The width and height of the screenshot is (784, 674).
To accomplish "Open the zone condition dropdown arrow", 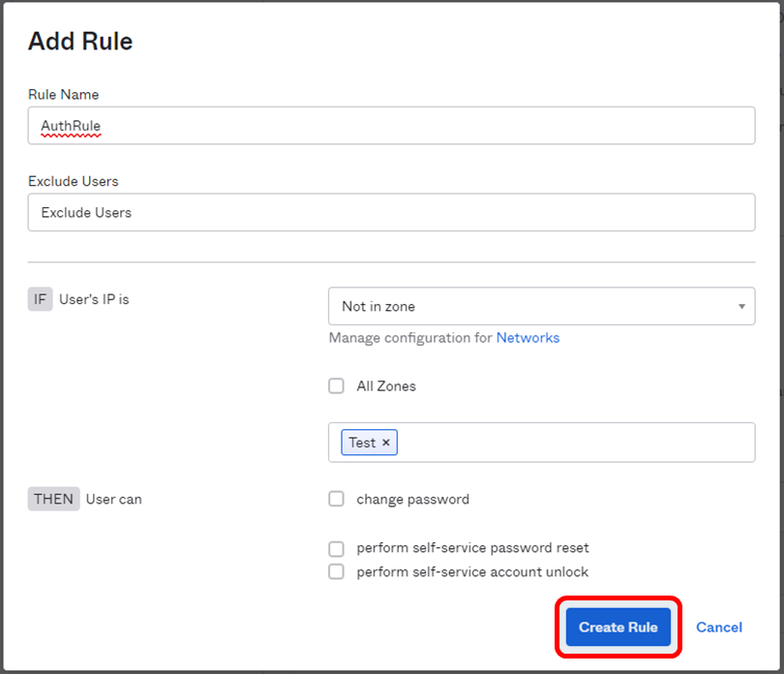I will tap(741, 306).
